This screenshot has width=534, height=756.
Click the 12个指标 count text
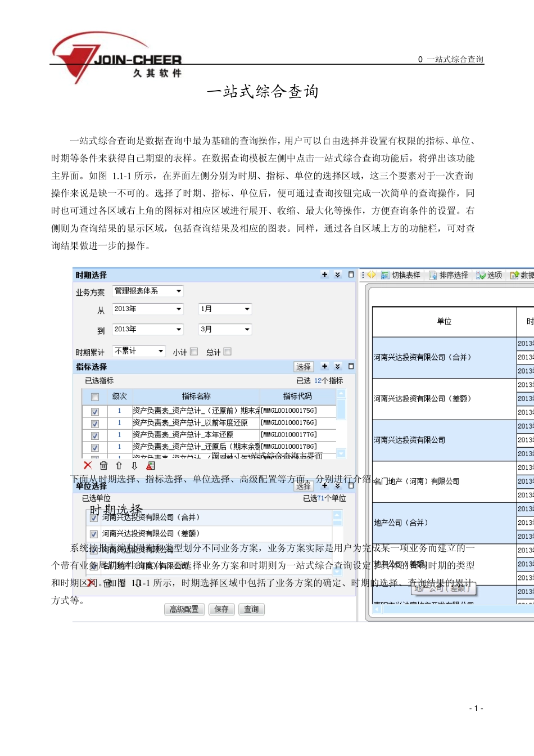pos(328,381)
